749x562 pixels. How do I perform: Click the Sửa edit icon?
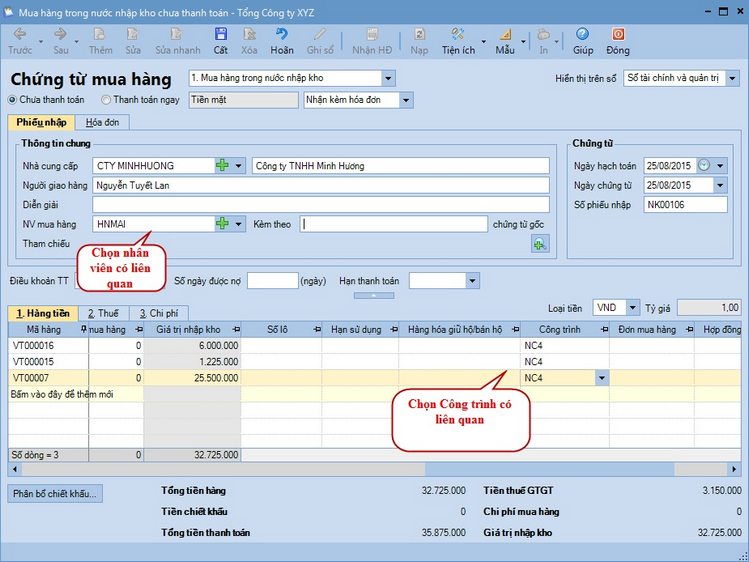[x=133, y=34]
